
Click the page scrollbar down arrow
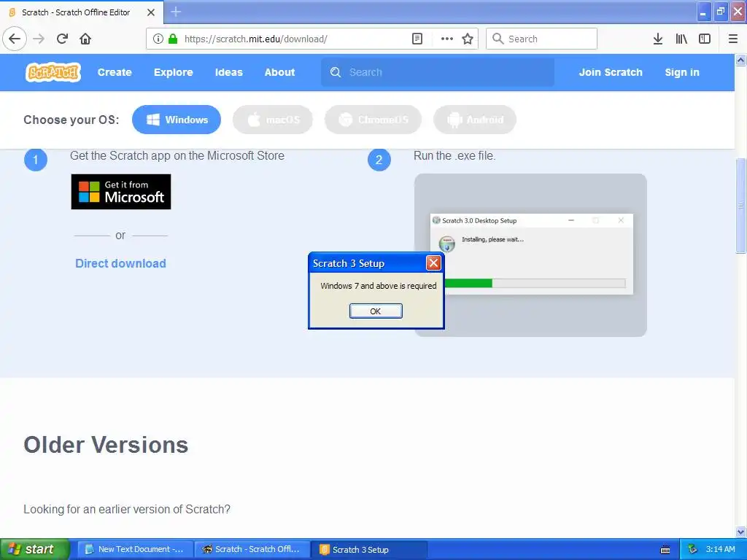(x=741, y=532)
